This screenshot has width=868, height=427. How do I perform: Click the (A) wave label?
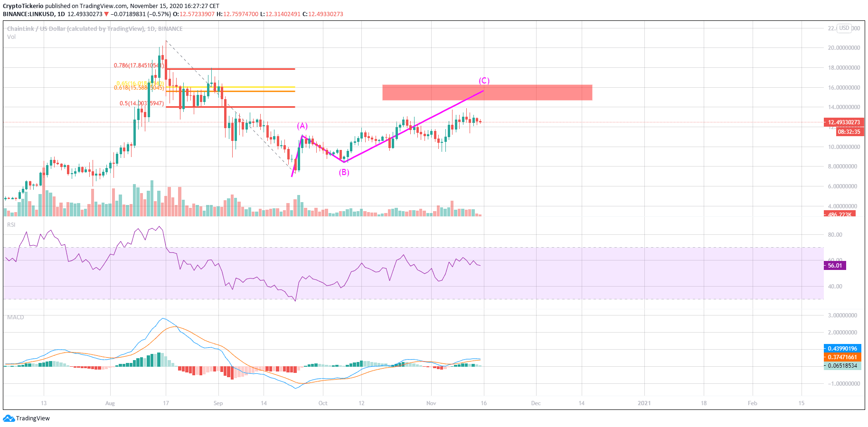(302, 126)
